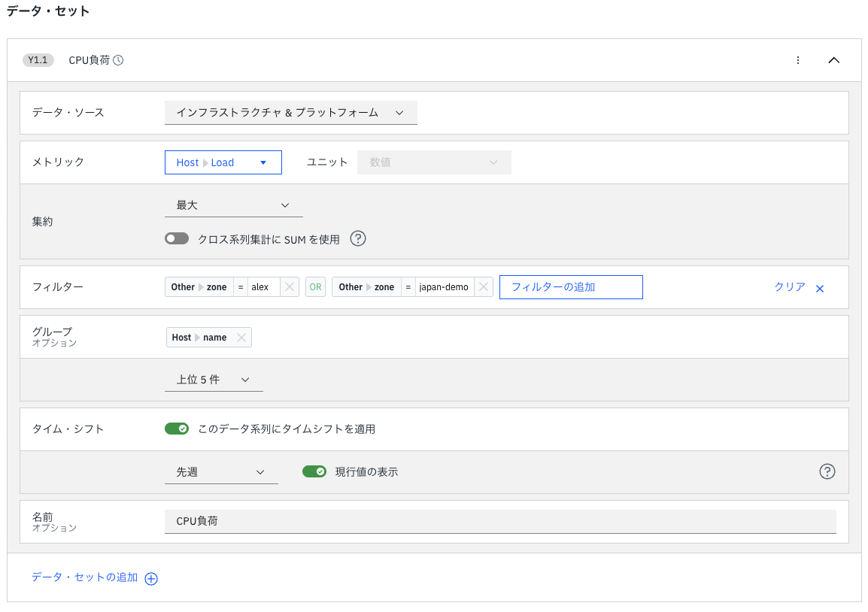This screenshot has height=612, width=868.
Task: Click the CPU負荷 header title
Action: coord(89,60)
